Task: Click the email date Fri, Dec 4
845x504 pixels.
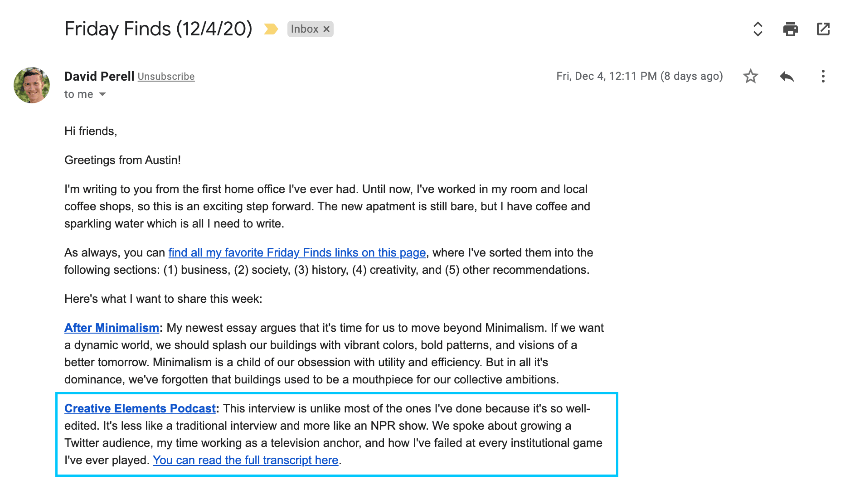Action: coord(640,76)
